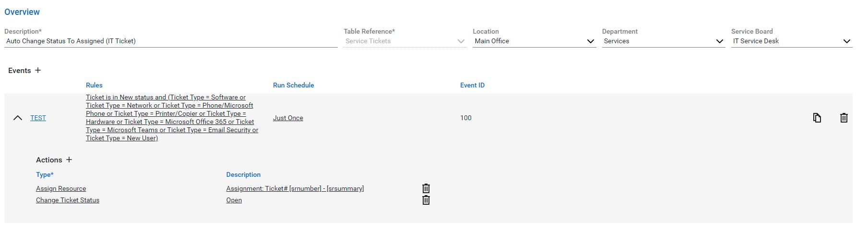Edit the Description text field
Viewport: 868px width, 235px height.
click(x=171, y=41)
